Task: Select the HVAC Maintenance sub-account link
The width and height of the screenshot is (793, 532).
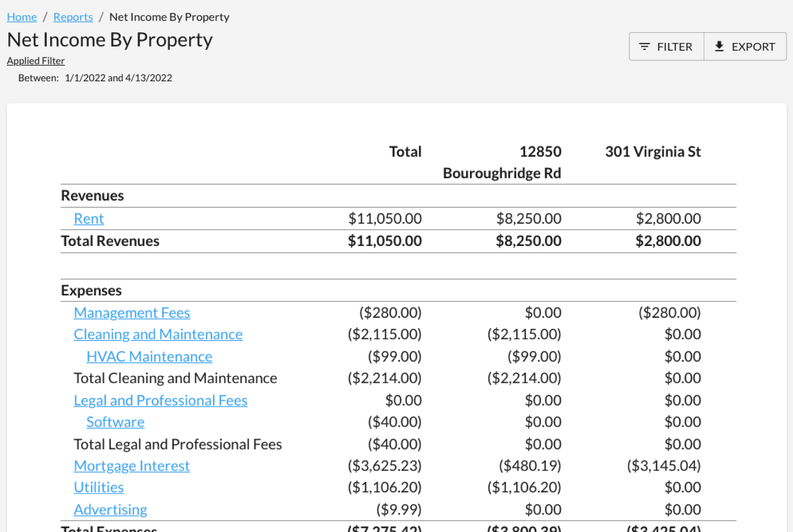Action: tap(149, 356)
